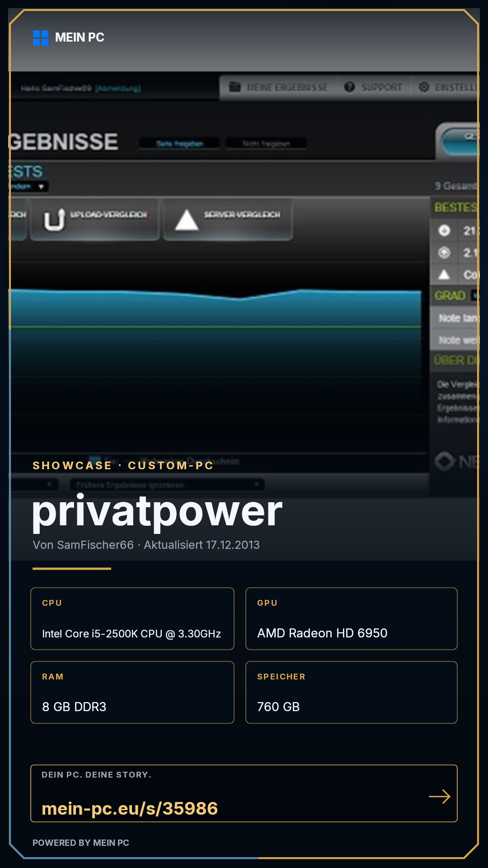Open the Einstellungen tab
The width and height of the screenshot is (488, 868).
445,87
